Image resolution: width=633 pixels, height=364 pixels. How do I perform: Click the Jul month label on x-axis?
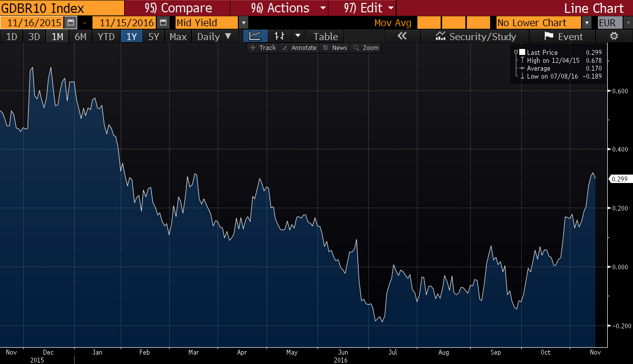393,353
